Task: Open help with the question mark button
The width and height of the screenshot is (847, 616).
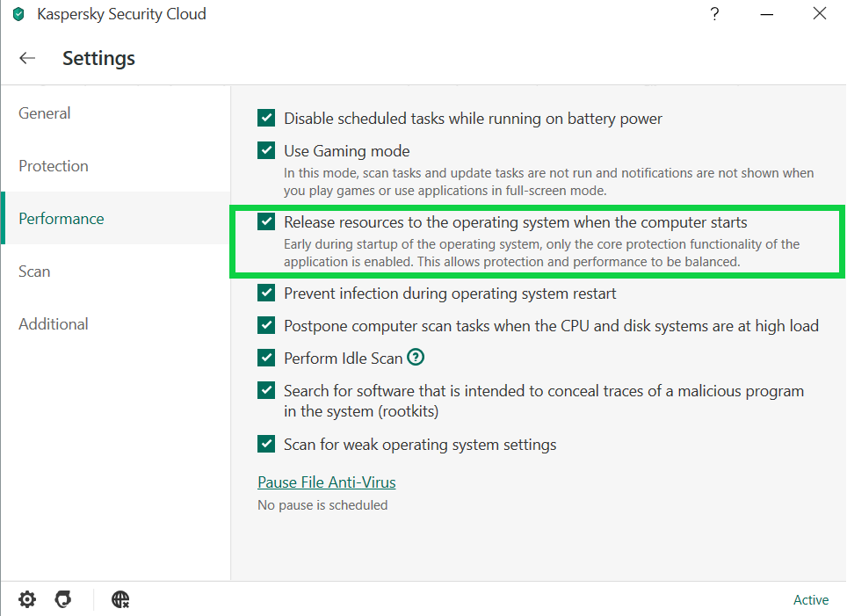Action: coord(714,13)
